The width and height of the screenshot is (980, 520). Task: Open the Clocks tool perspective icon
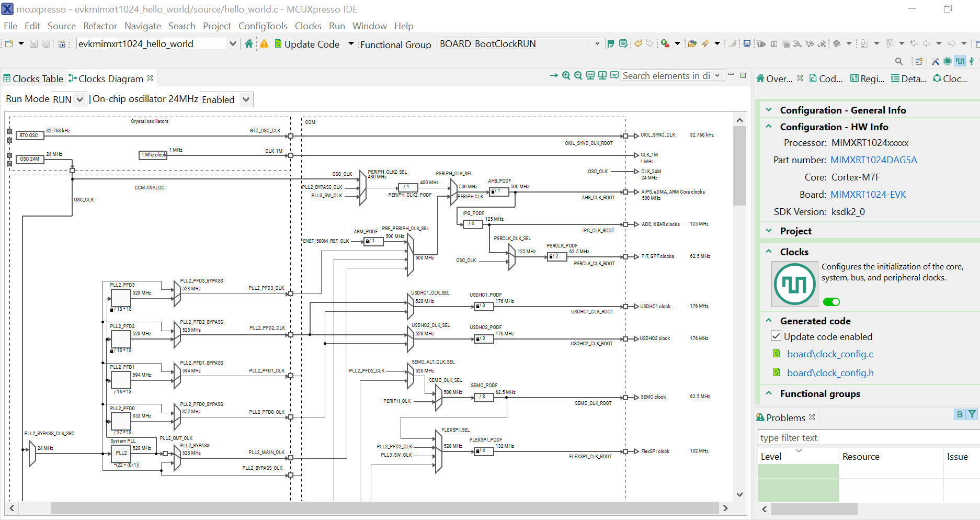pos(960,61)
